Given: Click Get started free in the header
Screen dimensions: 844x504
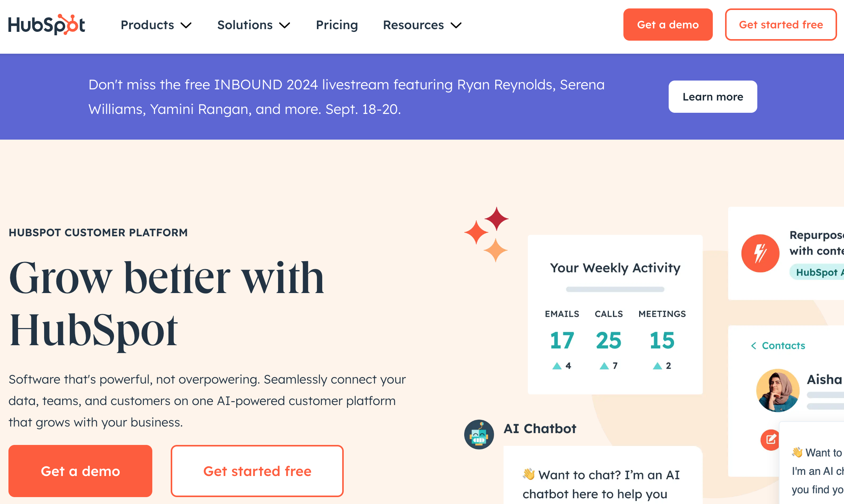Looking at the screenshot, I should pos(781,25).
